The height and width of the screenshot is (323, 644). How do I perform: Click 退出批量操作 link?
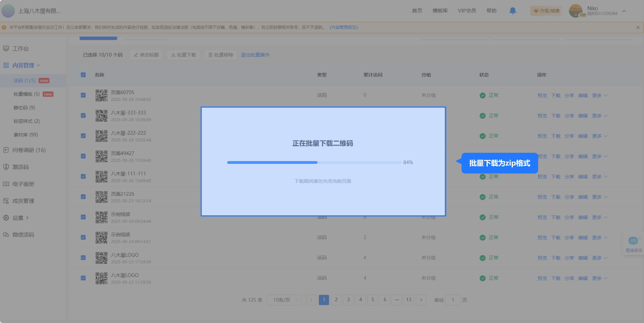(x=255, y=55)
